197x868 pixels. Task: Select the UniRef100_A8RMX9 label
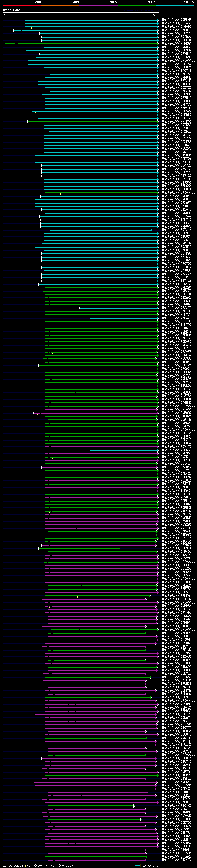pyautogui.click(x=176, y=507)
